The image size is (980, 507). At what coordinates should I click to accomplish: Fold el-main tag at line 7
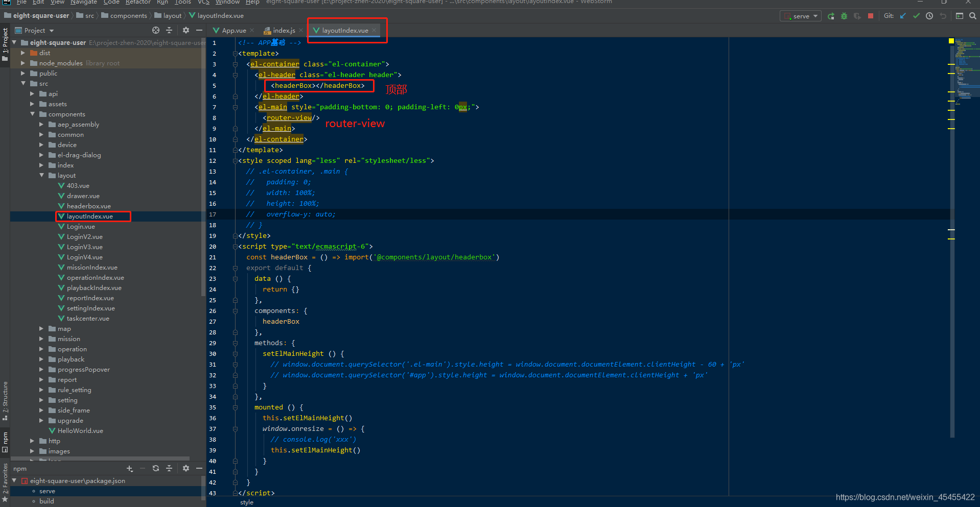pyautogui.click(x=235, y=107)
